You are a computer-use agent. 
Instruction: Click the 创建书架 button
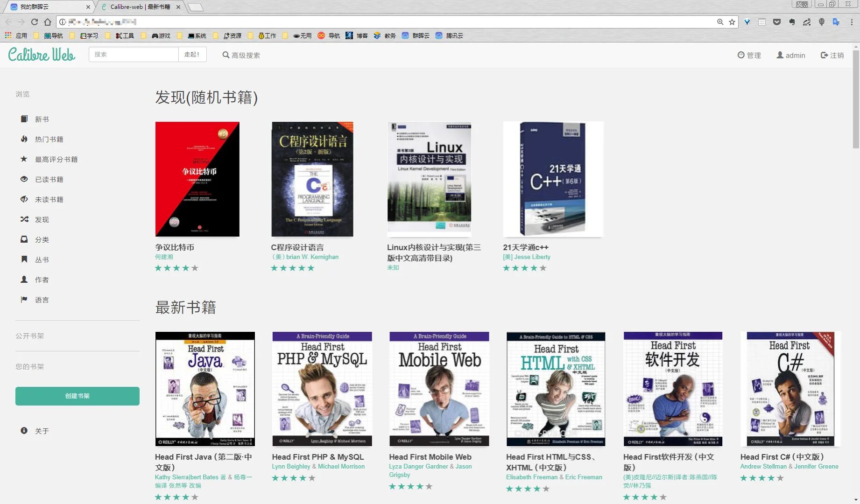pos(78,396)
